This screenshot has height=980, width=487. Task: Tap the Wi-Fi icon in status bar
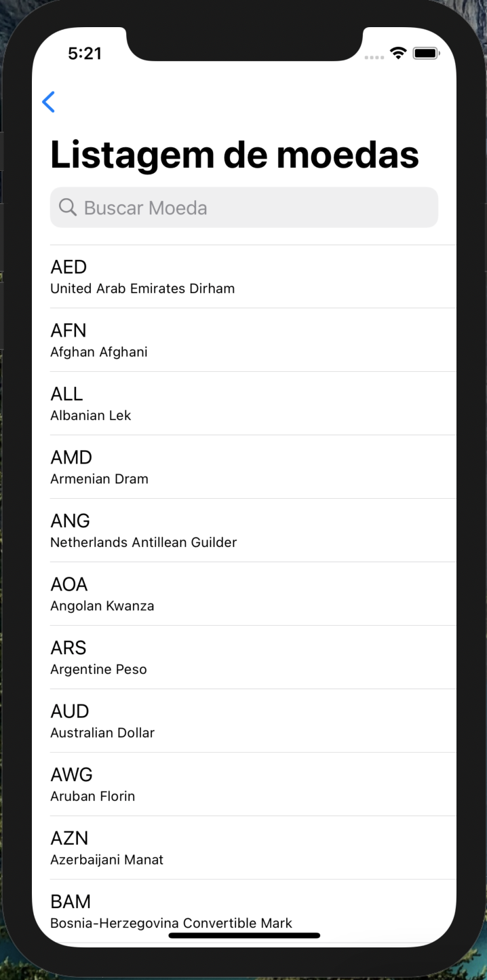click(x=398, y=53)
